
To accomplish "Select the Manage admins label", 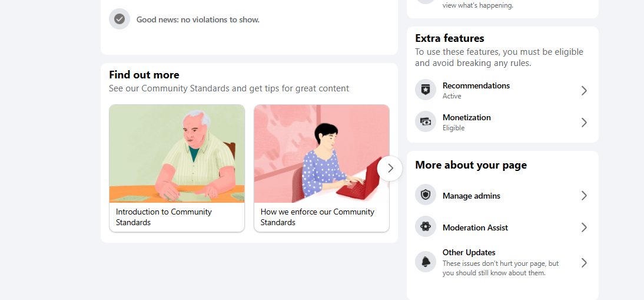I will (x=472, y=196).
